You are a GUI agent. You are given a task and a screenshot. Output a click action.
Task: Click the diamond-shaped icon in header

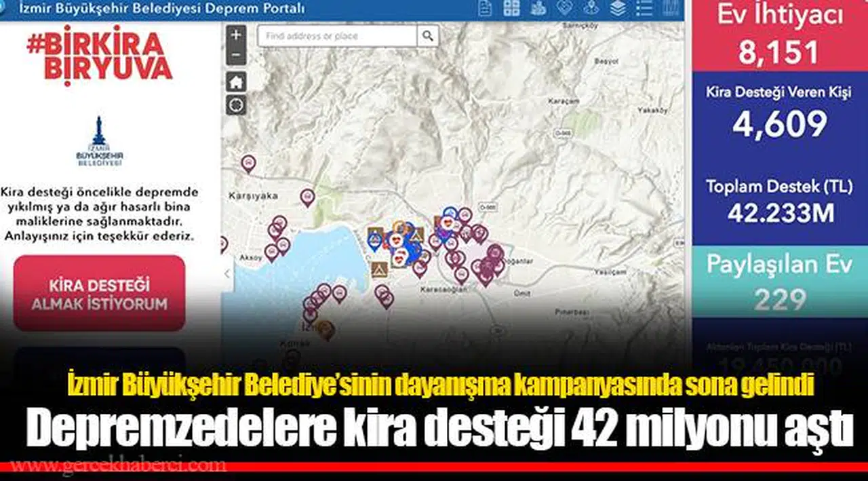coord(564,8)
